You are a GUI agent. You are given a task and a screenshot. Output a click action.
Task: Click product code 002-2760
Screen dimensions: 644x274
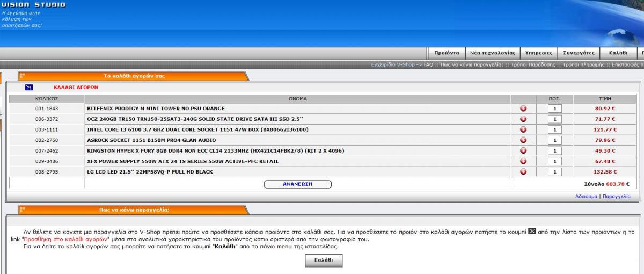(x=47, y=140)
